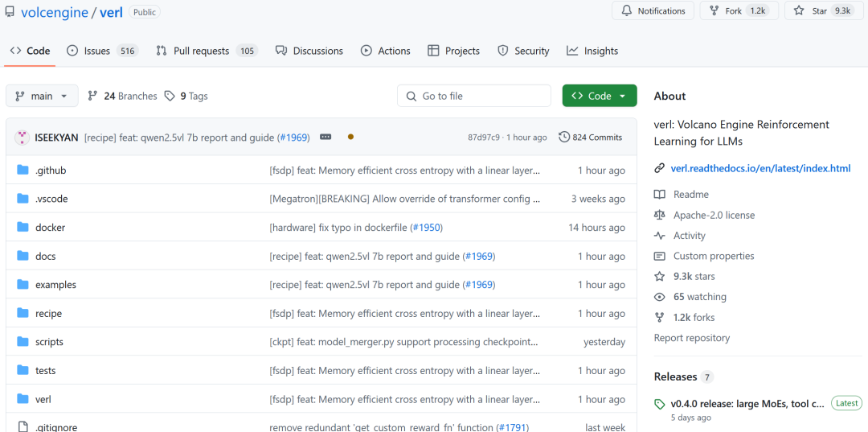Fork the repository with Fork button
The width and height of the screenshot is (868, 432).
739,10
